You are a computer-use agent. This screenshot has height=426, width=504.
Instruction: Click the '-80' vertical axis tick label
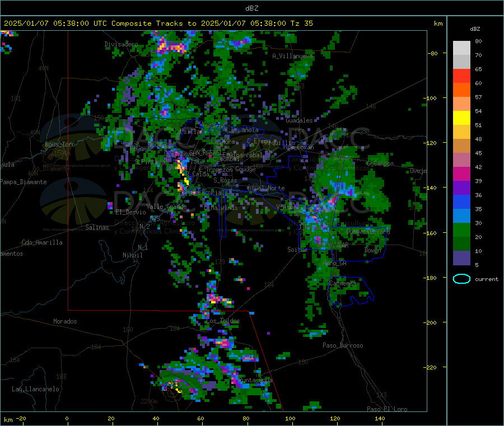(x=432, y=53)
